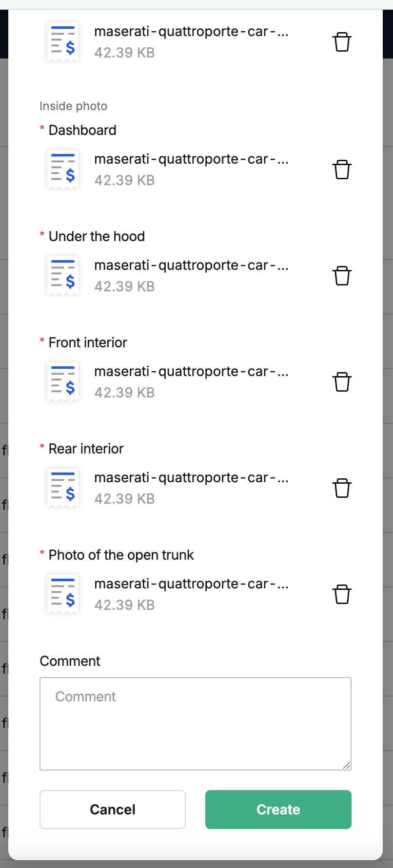Remove the open trunk photo file

pyautogui.click(x=342, y=594)
